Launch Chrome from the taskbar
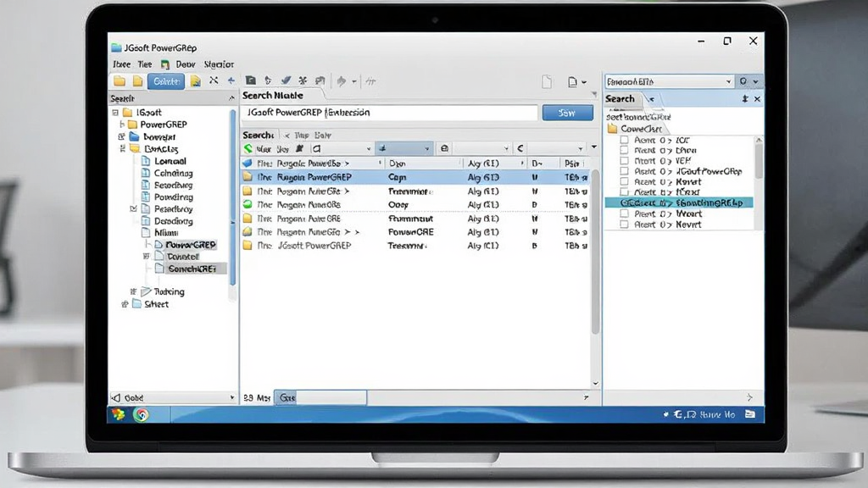The height and width of the screenshot is (488, 868). coord(141,414)
